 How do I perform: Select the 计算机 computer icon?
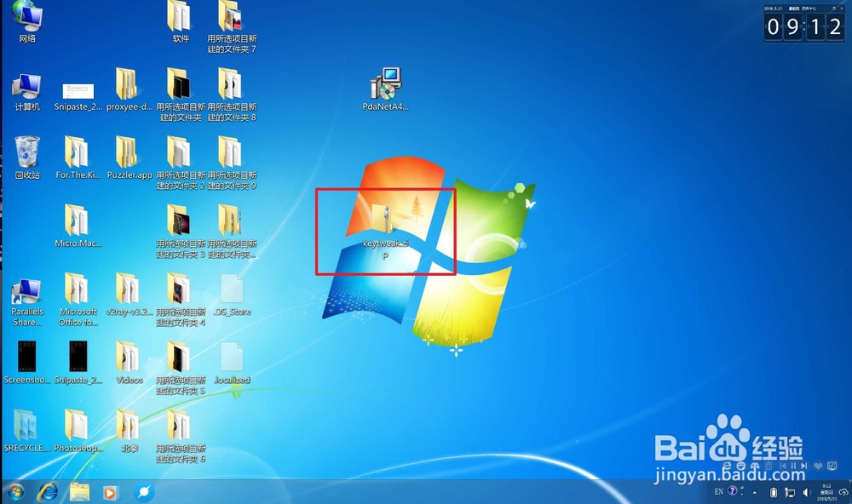point(27,92)
